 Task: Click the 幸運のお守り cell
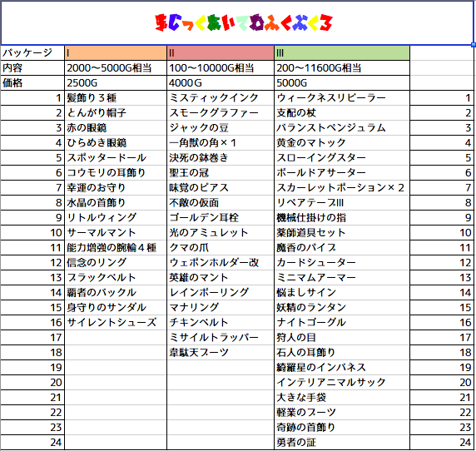pyautogui.click(x=116, y=187)
